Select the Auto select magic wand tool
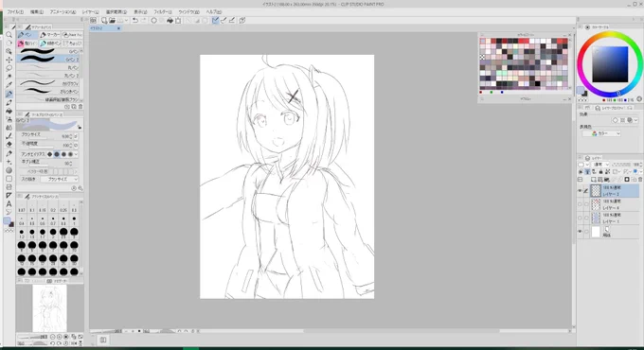 pos(9,77)
